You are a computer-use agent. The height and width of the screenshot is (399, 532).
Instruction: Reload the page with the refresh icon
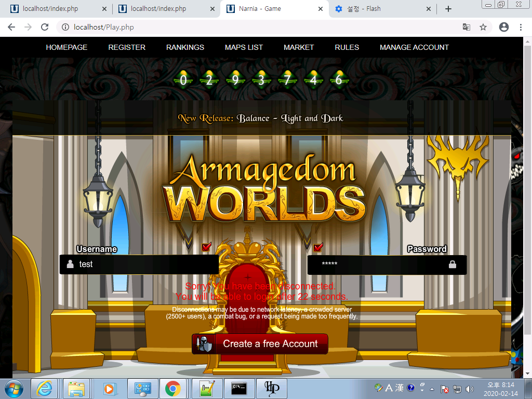[45, 27]
